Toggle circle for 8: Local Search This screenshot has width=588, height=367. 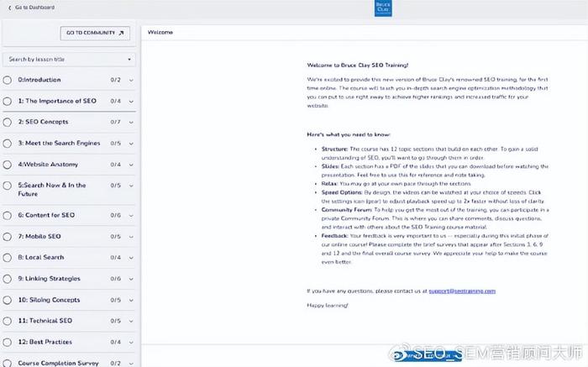pos(7,258)
